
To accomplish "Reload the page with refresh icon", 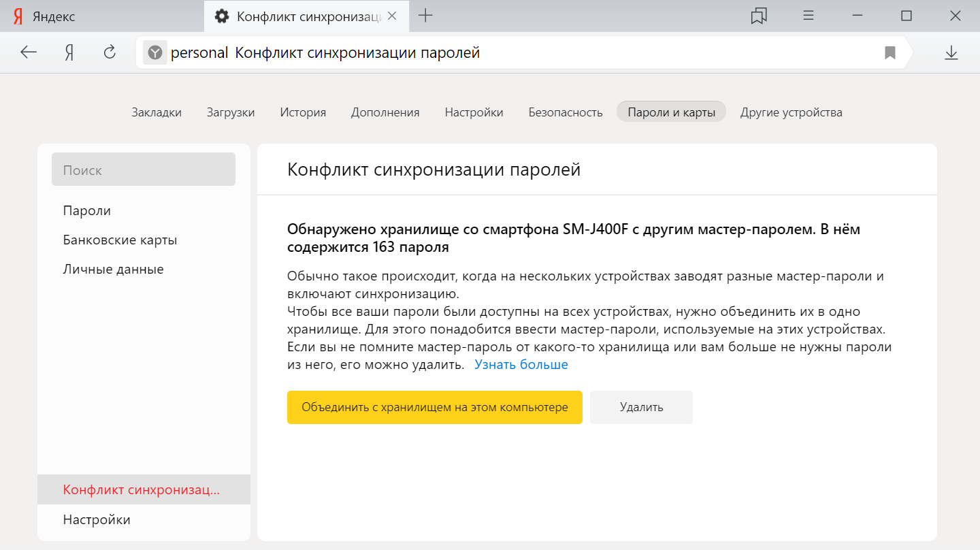I will [110, 52].
